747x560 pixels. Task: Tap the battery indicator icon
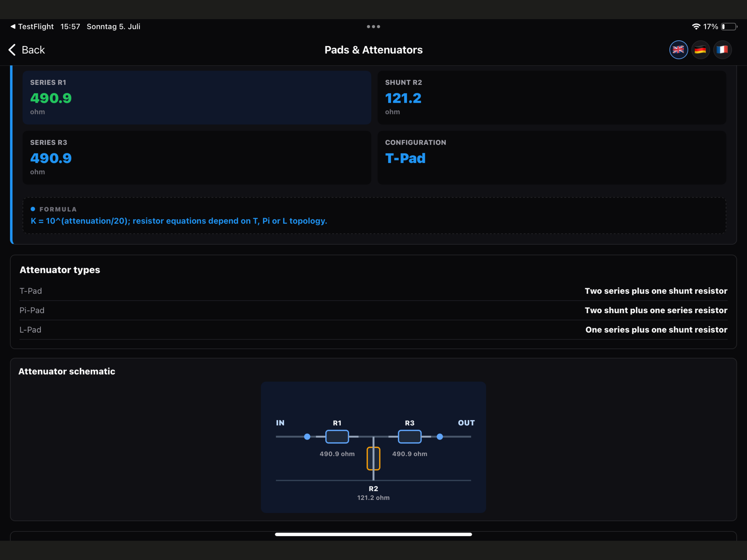tap(729, 26)
